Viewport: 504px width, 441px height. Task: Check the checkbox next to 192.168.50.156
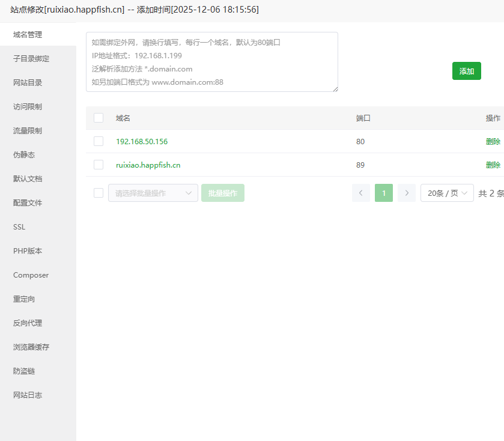98,141
